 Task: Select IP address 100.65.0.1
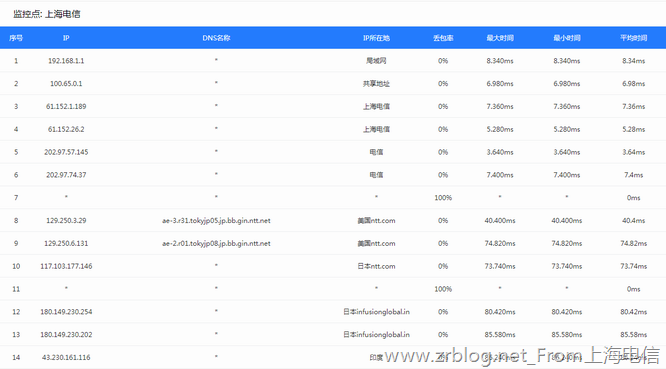[x=66, y=84]
